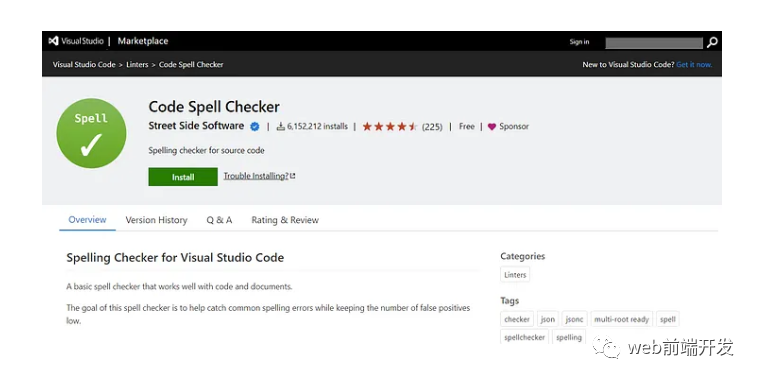The width and height of the screenshot is (758, 380).
Task: Open the (225) reviews count
Action: tap(432, 127)
